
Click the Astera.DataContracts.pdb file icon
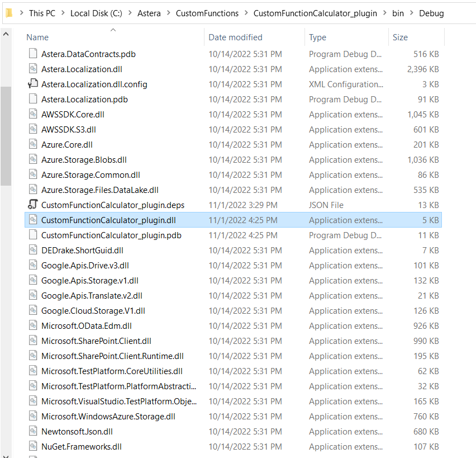(x=32, y=54)
